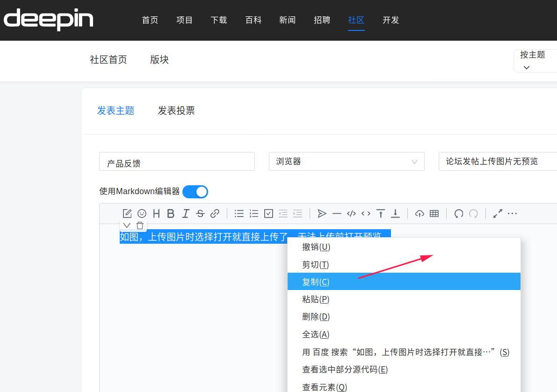Open the 浏览器 category dropdown
This screenshot has width=557, height=392.
click(x=347, y=161)
